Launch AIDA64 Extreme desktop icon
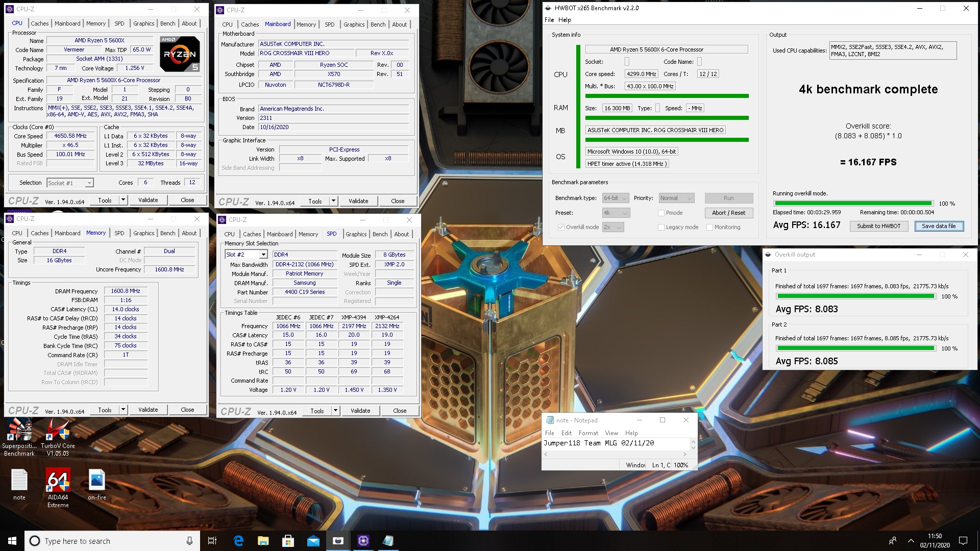The width and height of the screenshot is (980, 551). tap(58, 487)
